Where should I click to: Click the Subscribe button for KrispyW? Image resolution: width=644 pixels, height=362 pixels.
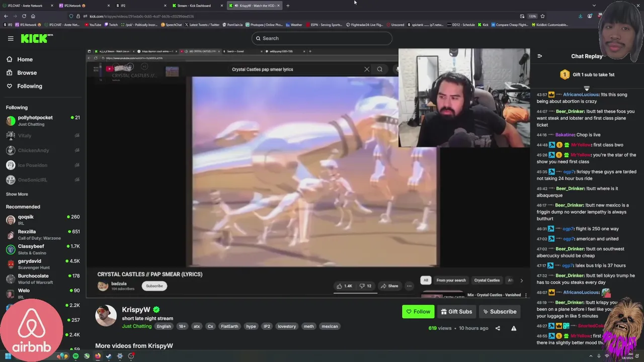click(x=500, y=312)
